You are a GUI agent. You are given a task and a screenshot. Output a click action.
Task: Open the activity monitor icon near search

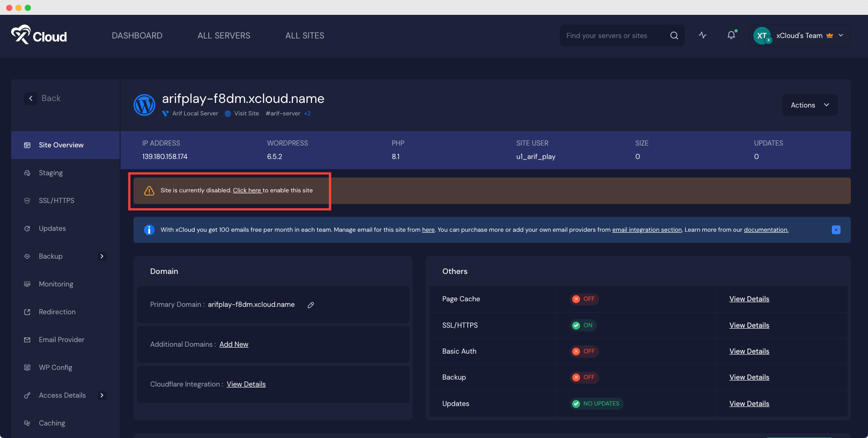703,35
